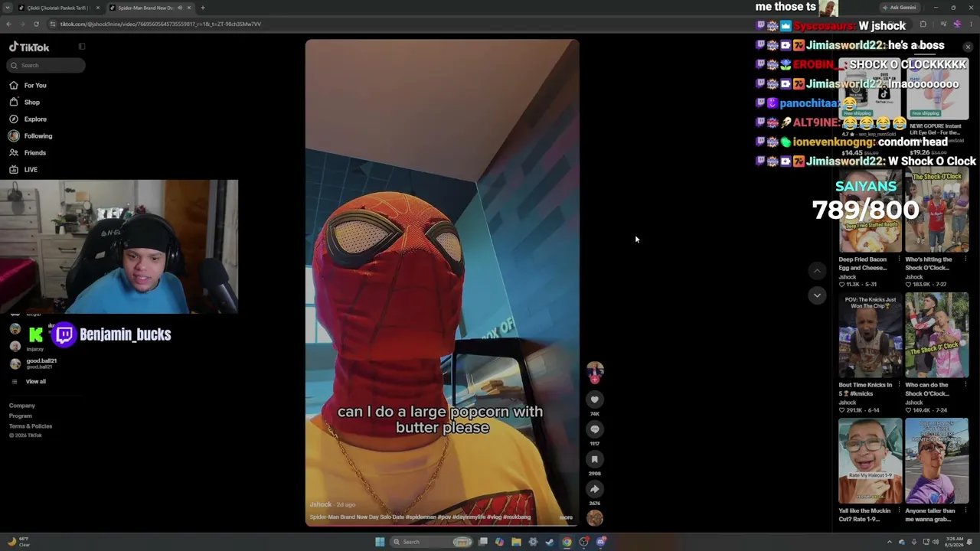Viewport: 980px width, 551px height.
Task: Go to TikTok Shop
Action: pyautogui.click(x=24, y=102)
